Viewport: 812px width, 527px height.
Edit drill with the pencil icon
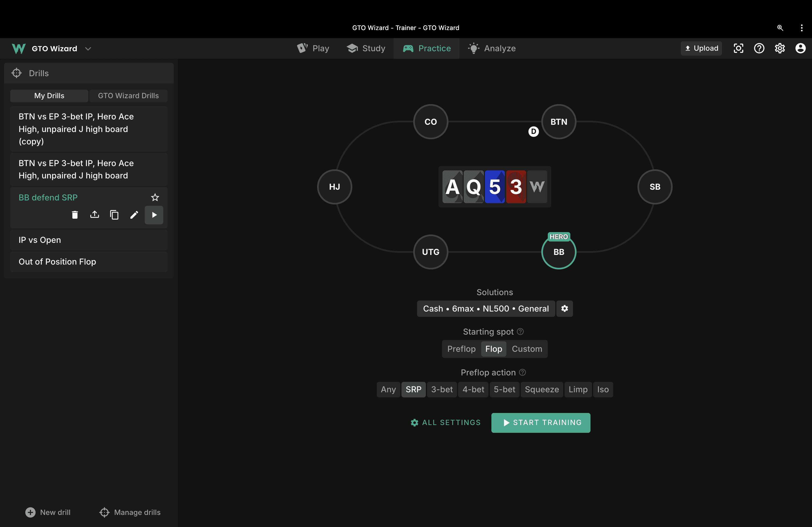[x=134, y=215]
